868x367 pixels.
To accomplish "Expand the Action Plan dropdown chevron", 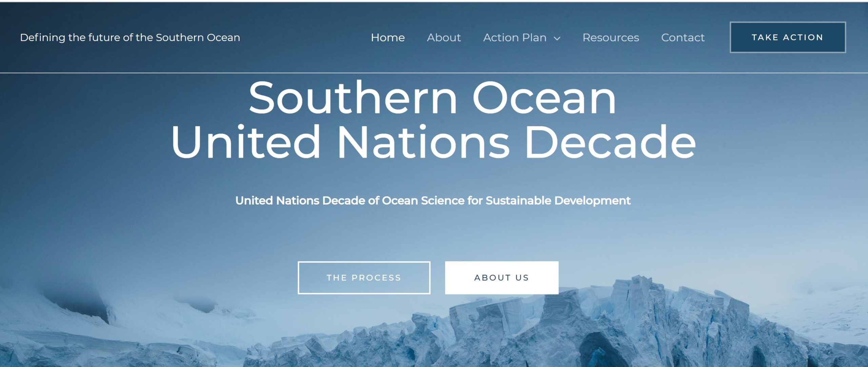I will pyautogui.click(x=557, y=38).
